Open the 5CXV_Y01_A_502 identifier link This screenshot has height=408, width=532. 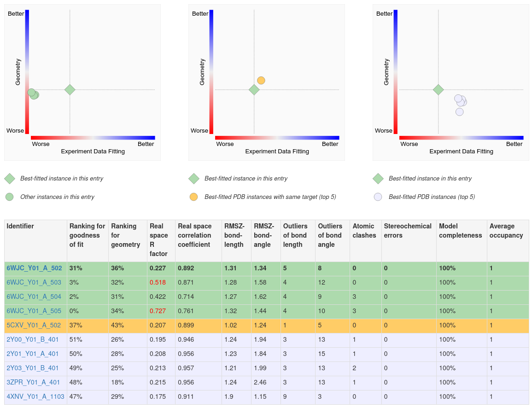[34, 325]
